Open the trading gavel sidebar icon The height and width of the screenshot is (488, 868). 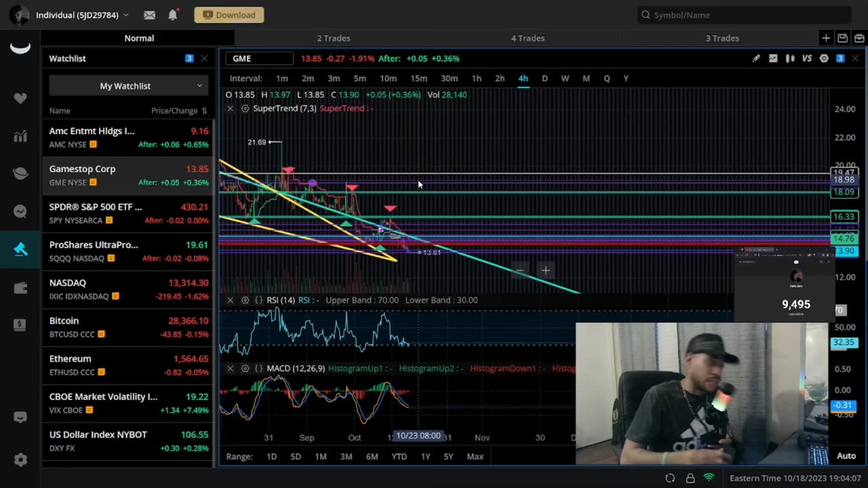pos(20,249)
